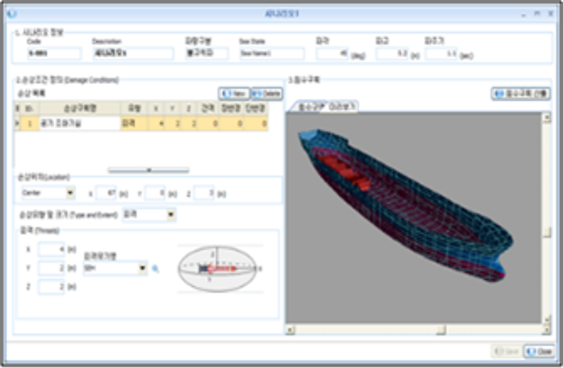
Task: Click the New damage button
Action: (234, 94)
